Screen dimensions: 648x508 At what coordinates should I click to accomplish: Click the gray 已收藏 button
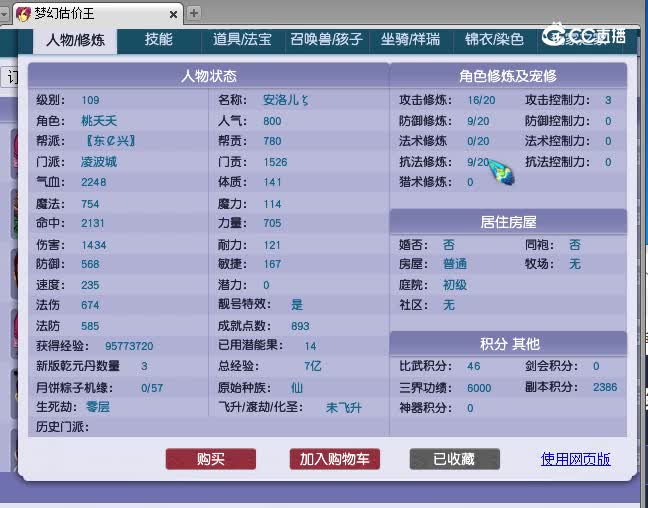pyautogui.click(x=455, y=459)
